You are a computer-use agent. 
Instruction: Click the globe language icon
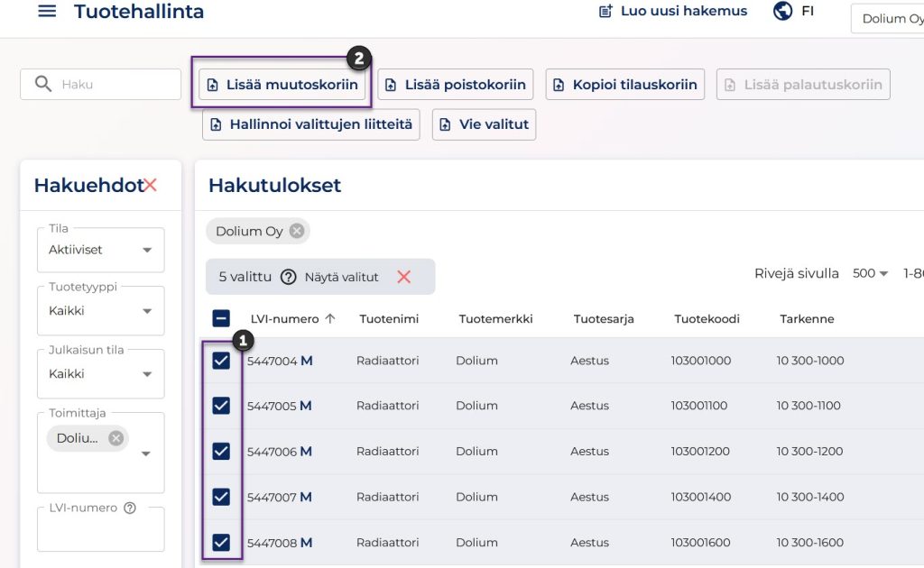[x=783, y=12]
